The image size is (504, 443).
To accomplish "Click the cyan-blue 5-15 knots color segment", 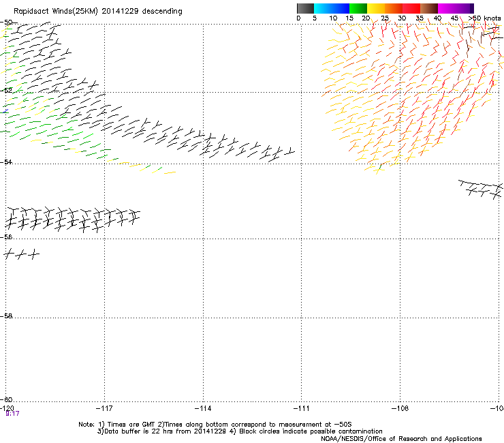I will tap(332, 8).
